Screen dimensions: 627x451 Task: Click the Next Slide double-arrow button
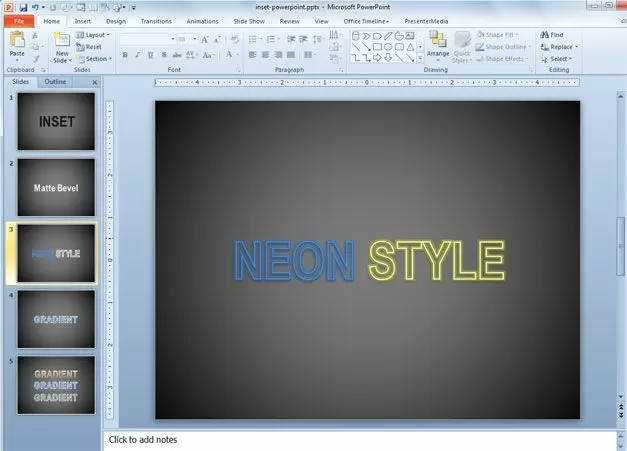621,415
